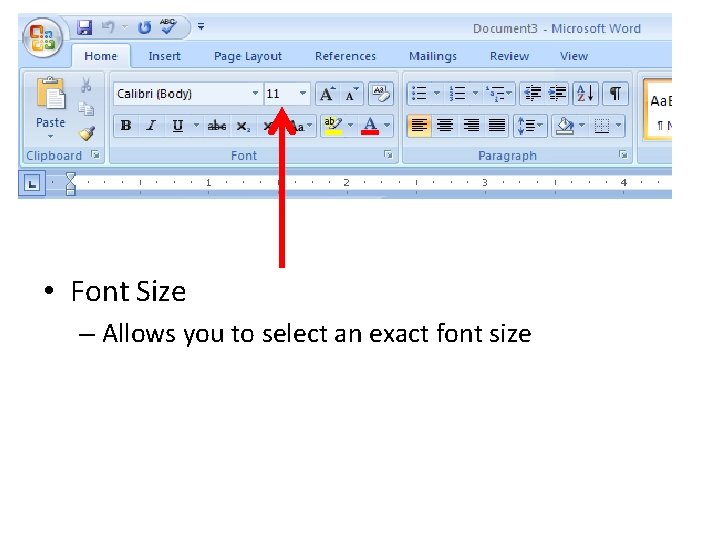Decrease paragraph indent
The width and height of the screenshot is (720, 540).
(x=532, y=94)
